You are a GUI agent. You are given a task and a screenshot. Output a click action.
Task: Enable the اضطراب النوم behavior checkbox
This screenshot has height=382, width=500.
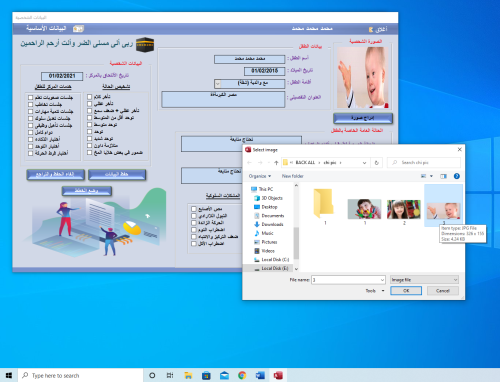[194, 230]
